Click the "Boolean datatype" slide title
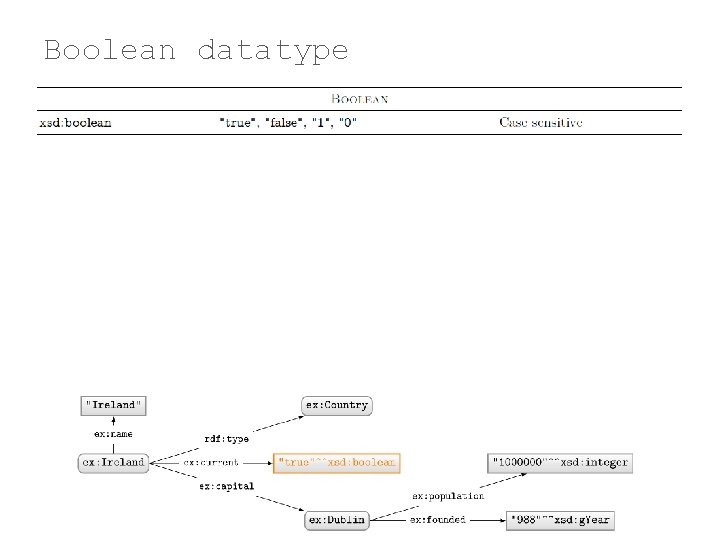Image resolution: width=720 pixels, height=540 pixels. (196, 51)
